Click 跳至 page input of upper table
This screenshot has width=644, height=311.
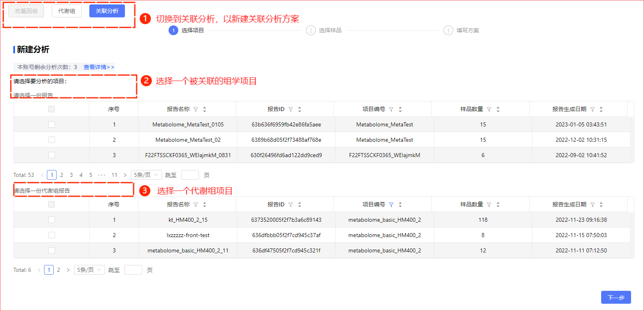pos(190,175)
